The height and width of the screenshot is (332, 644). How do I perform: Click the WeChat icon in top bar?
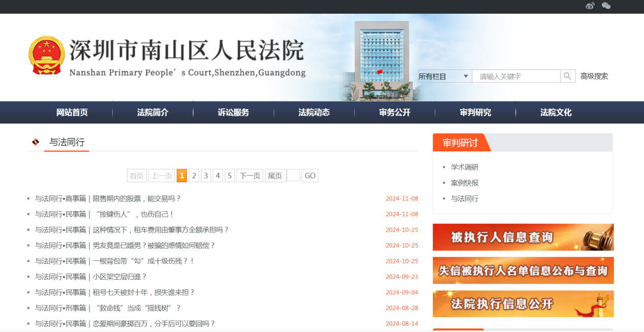pos(606,6)
